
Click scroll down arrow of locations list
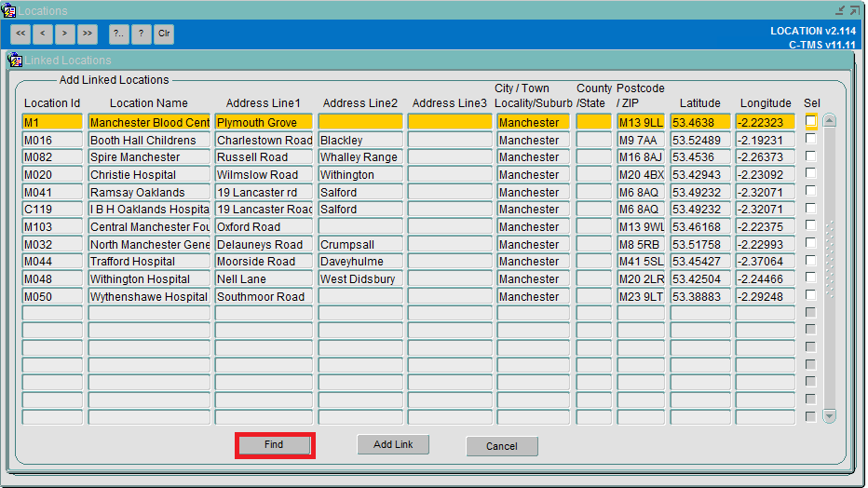click(829, 416)
